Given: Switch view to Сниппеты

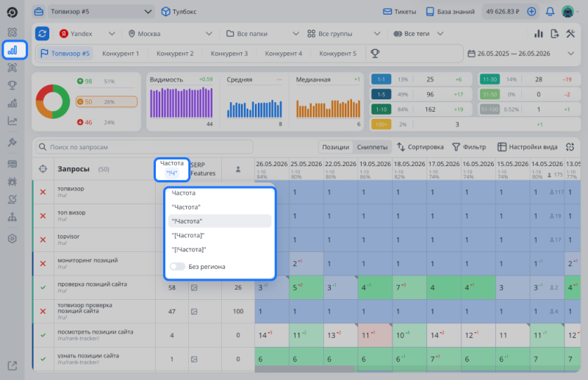Looking at the screenshot, I should point(372,147).
